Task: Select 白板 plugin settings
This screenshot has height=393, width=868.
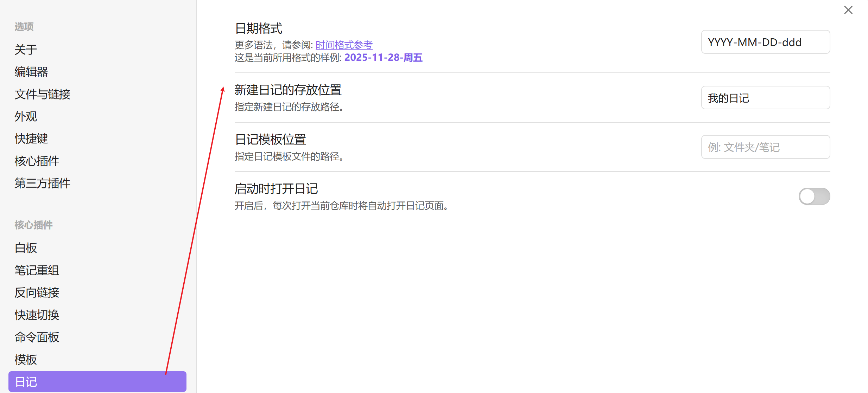Action: (x=26, y=248)
